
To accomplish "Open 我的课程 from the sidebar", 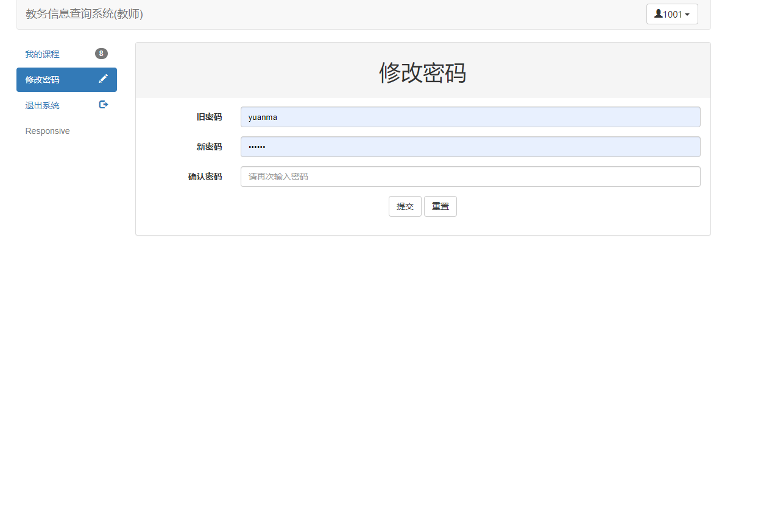I will click(41, 54).
